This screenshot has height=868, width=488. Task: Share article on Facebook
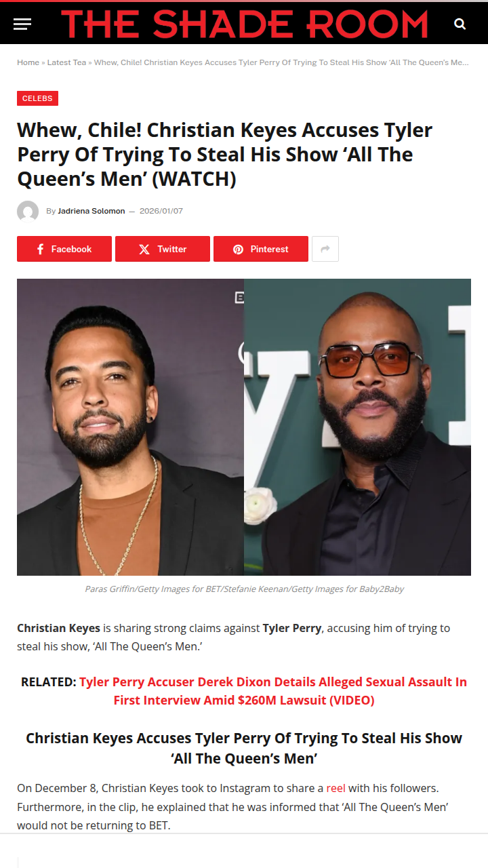[x=64, y=249]
